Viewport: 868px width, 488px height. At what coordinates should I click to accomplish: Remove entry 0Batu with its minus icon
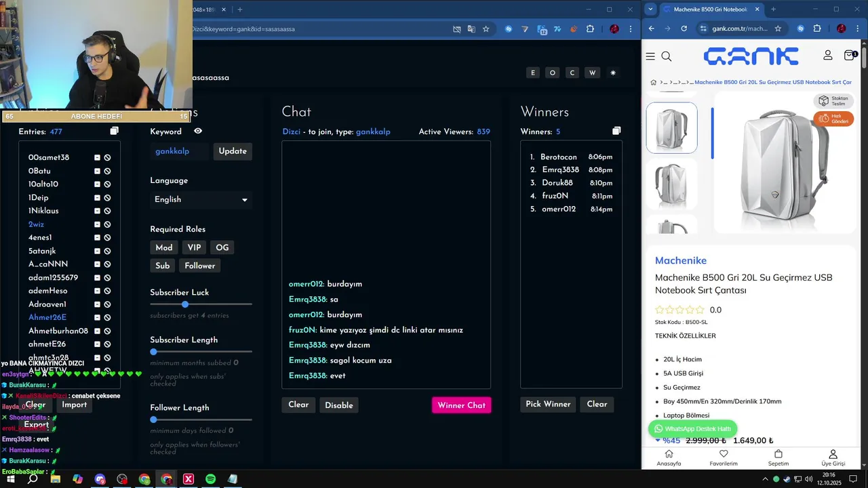[97, 171]
